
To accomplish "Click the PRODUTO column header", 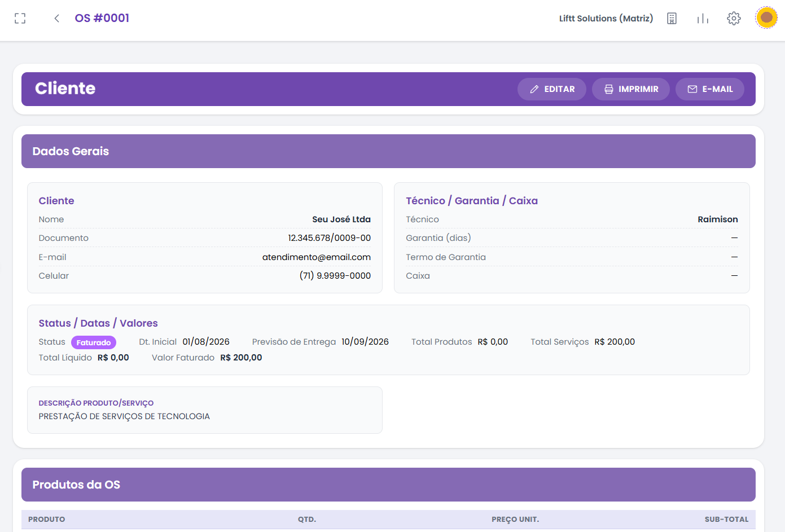I will (47, 520).
